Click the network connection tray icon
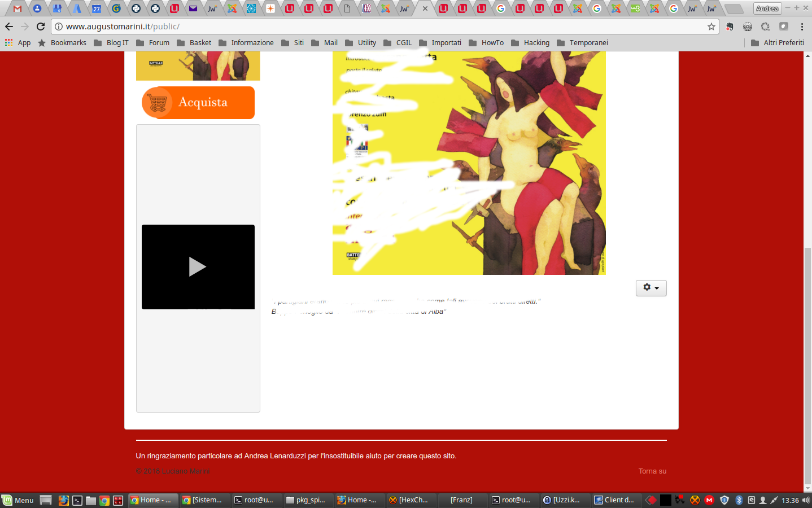812x508 pixels. click(774, 500)
